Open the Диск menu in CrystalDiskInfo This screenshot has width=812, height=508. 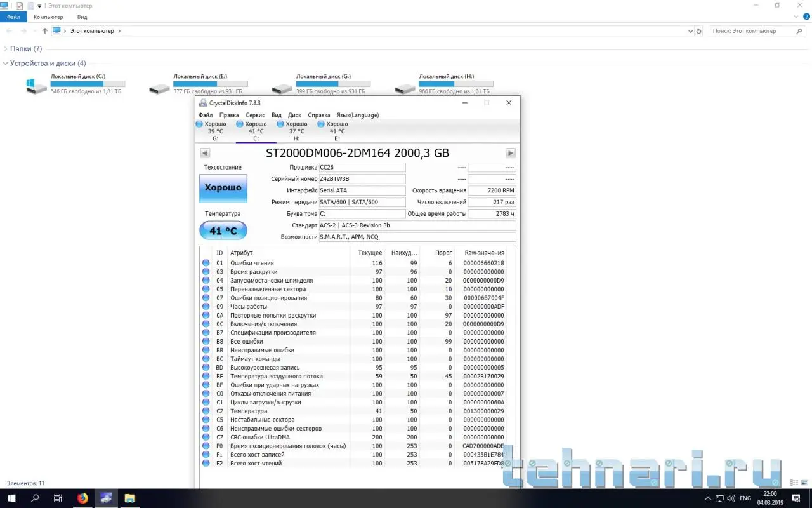pyautogui.click(x=294, y=115)
